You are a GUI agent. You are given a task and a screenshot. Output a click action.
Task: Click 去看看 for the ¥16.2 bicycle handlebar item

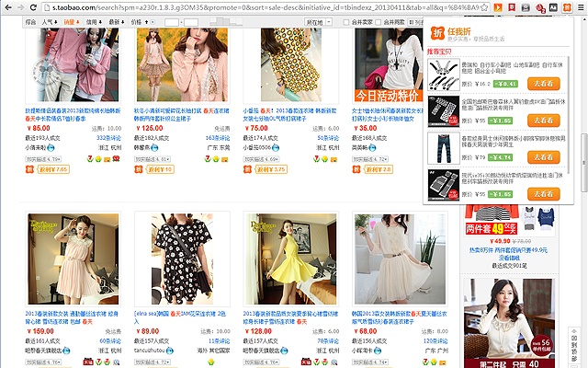tap(543, 84)
